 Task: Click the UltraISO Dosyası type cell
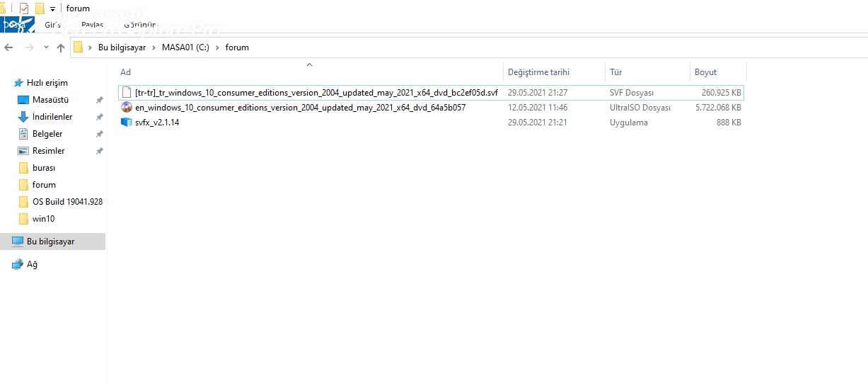pos(640,108)
